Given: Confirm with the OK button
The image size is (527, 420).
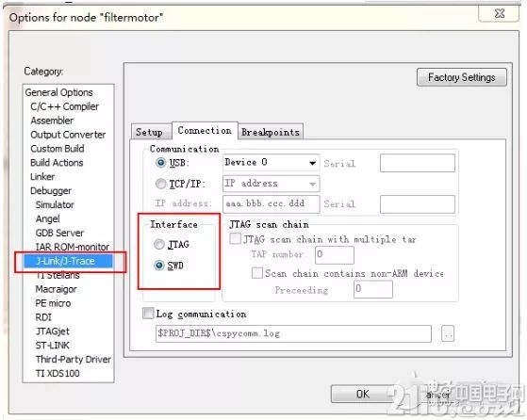Looking at the screenshot, I should (x=362, y=394).
